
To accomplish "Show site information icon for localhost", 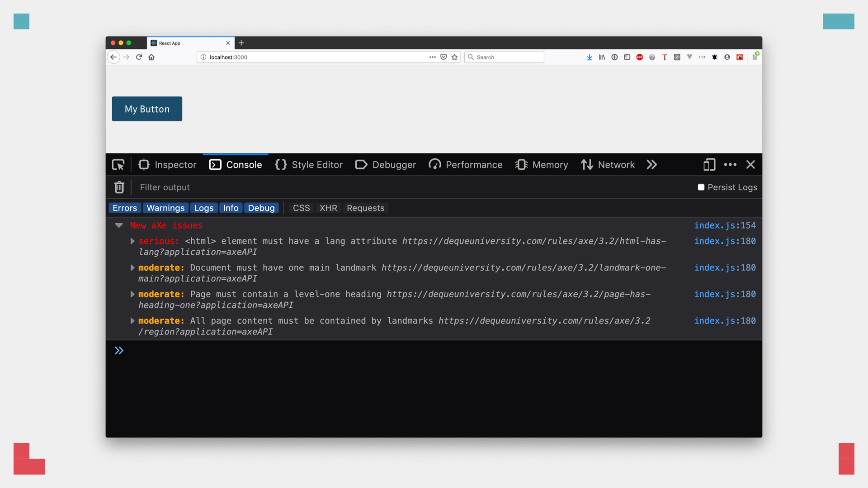I will coord(203,57).
